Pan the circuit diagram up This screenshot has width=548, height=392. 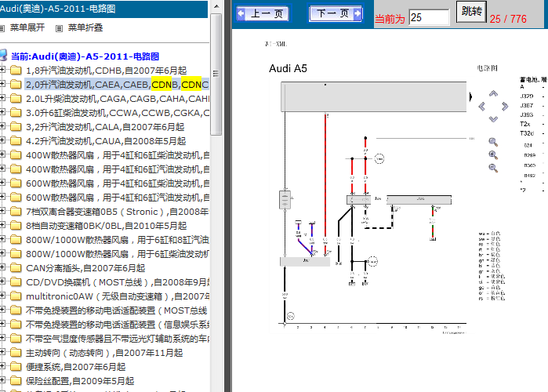(x=493, y=93)
